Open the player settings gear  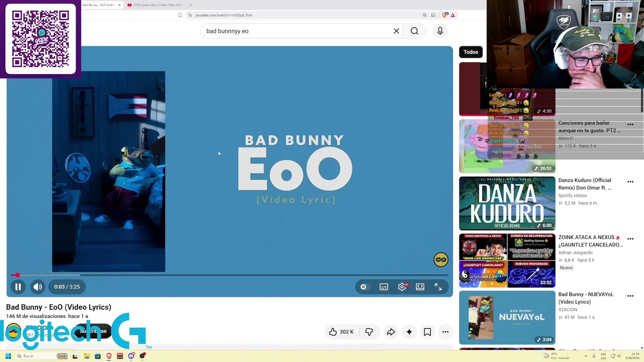tap(402, 287)
